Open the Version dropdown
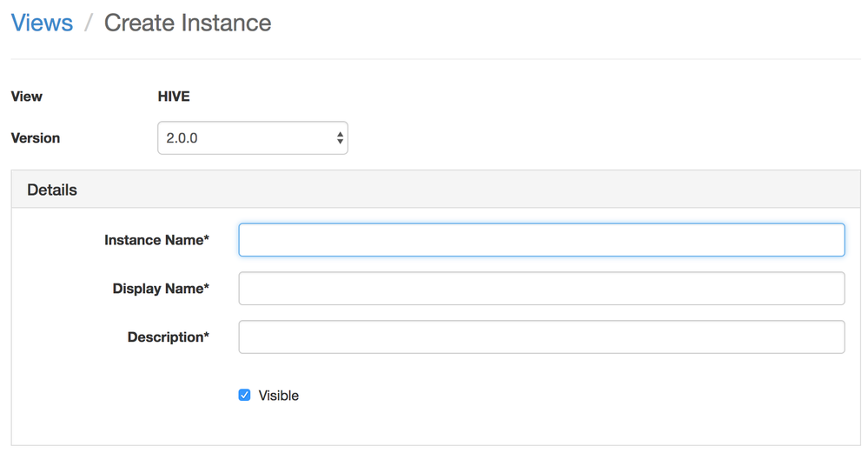The image size is (868, 453). (x=252, y=138)
